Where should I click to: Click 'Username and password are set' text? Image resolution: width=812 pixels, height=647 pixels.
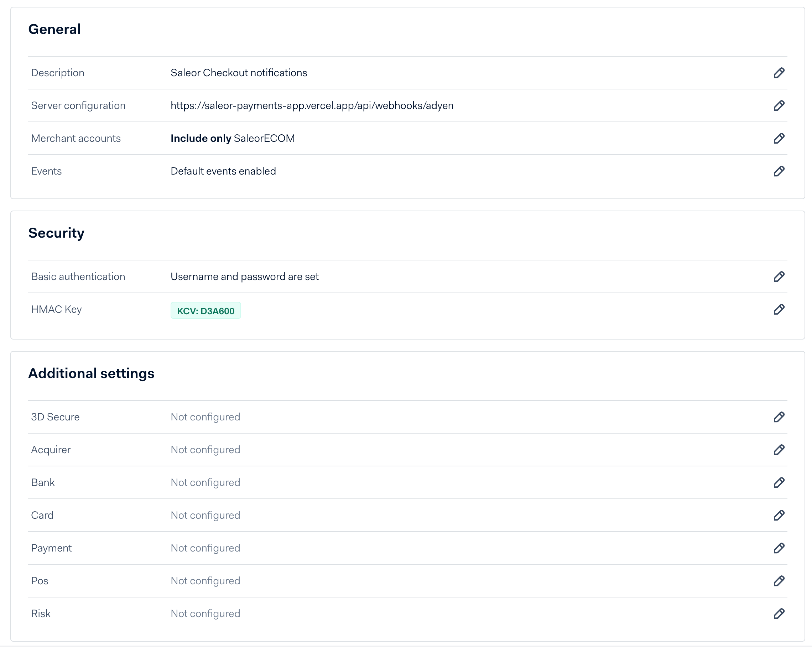[x=244, y=276]
